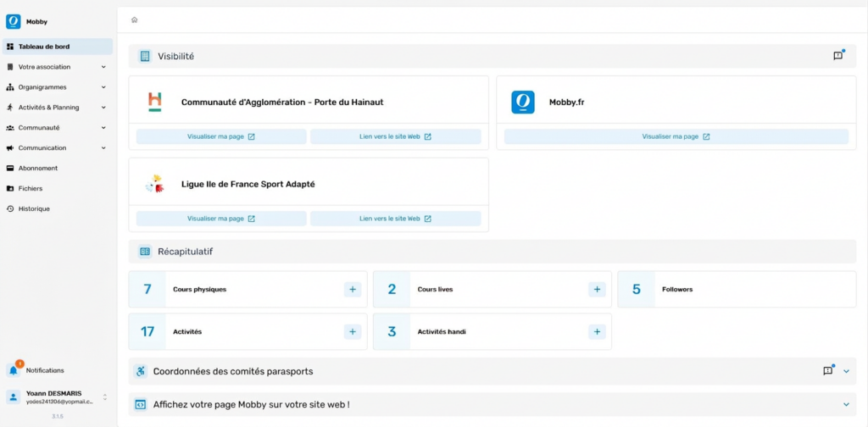This screenshot has height=427, width=868.
Task: Click plus icon for Activités card
Action: click(x=353, y=332)
